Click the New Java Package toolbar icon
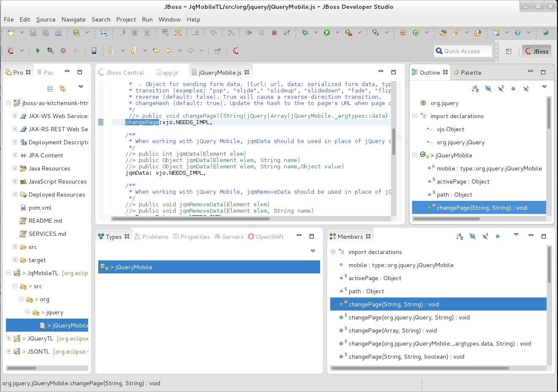Screen dimensions: 558x392 pos(403,32)
